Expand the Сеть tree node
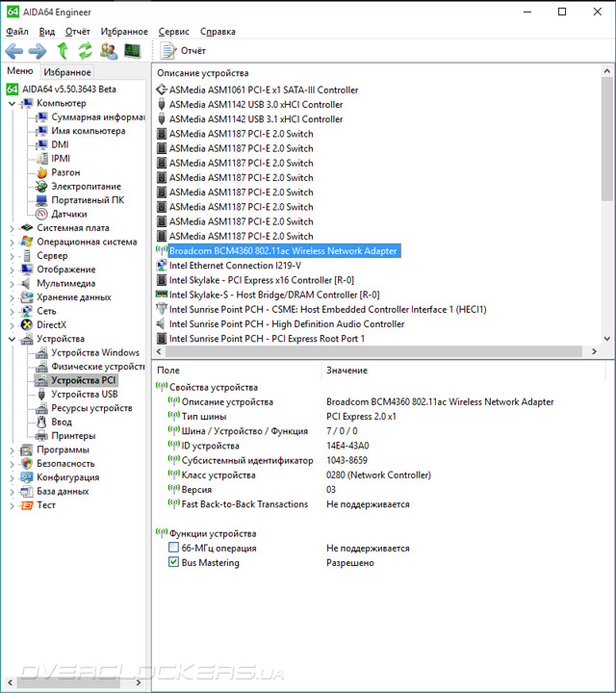The image size is (616, 693). pos(12,311)
